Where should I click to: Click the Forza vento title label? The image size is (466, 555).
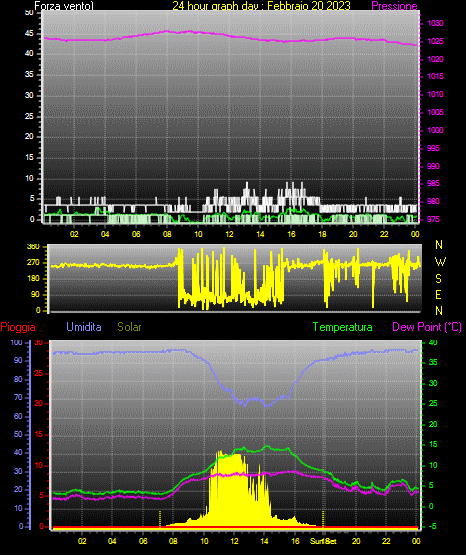tap(64, 6)
